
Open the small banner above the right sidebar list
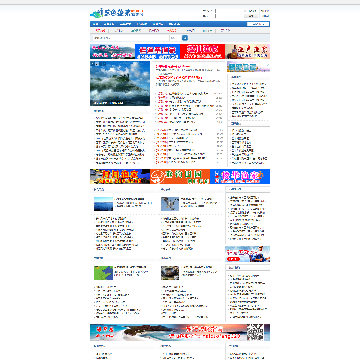pyautogui.click(x=248, y=67)
